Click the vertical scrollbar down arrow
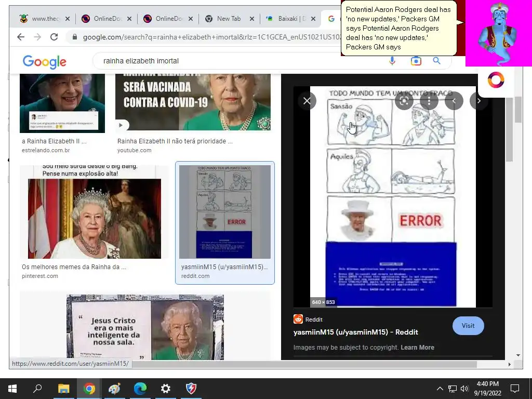Viewport: 532px width, 399px height. click(518, 355)
